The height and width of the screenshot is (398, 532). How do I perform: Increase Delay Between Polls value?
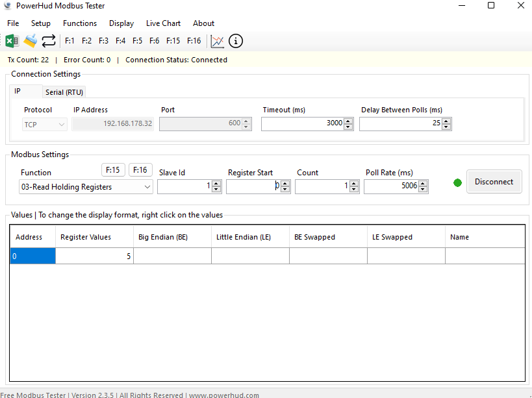[x=446, y=121]
